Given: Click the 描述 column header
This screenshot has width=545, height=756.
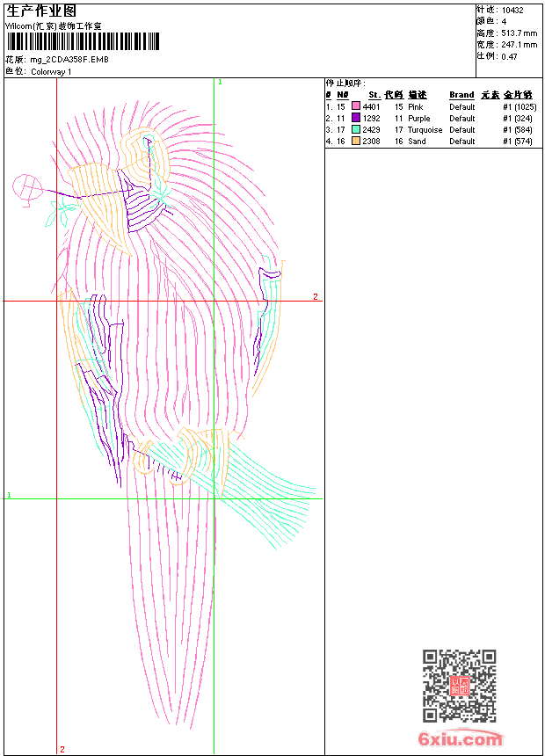Looking at the screenshot, I should [x=417, y=95].
